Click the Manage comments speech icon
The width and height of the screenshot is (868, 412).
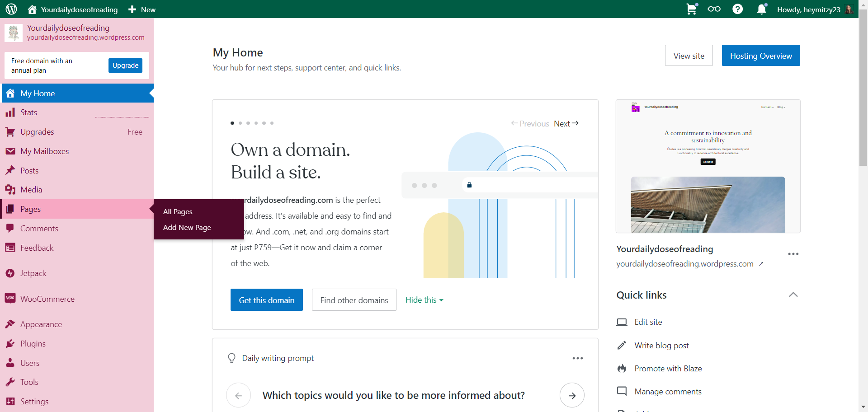[x=622, y=391]
